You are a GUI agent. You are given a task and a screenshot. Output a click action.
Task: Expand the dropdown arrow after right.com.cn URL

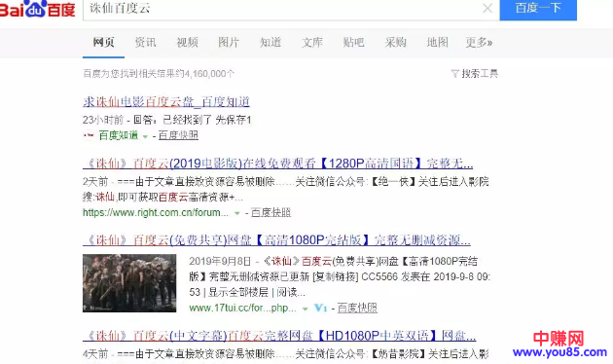pyautogui.click(x=236, y=213)
